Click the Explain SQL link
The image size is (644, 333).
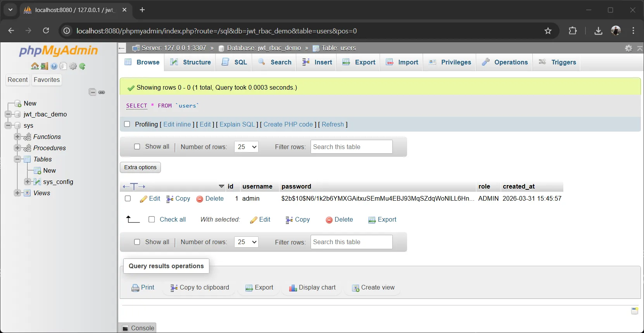[237, 124]
